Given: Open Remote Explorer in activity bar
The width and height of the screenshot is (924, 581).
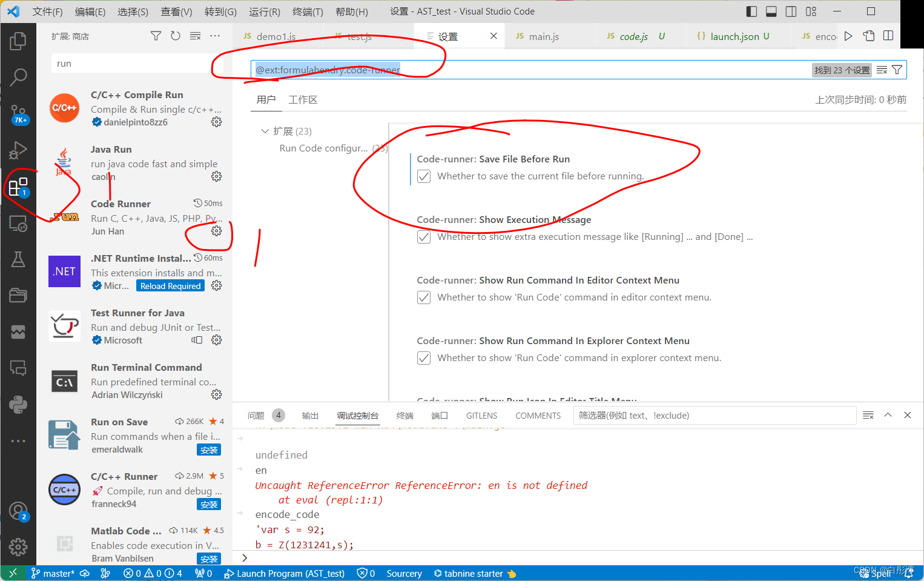Looking at the screenshot, I should tap(18, 224).
